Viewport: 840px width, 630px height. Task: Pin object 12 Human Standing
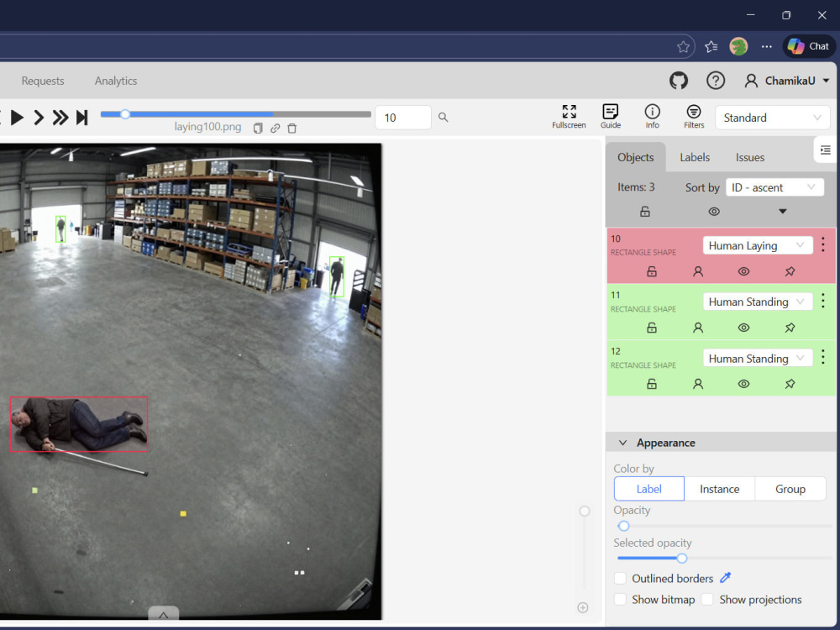click(790, 384)
